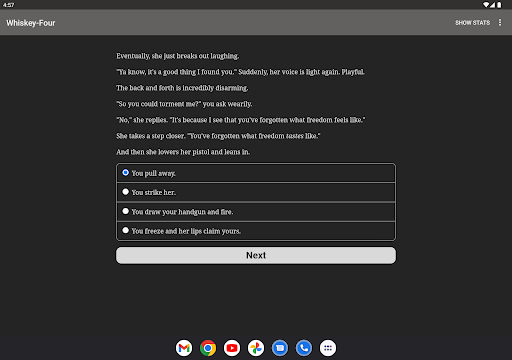Select 'You draw your handgun and fire'
The width and height of the screenshot is (512, 360).
(256, 212)
